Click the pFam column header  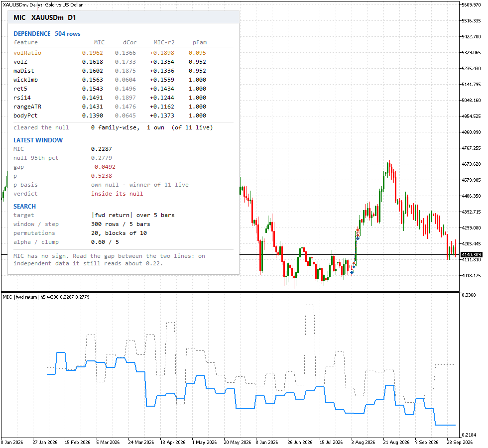(x=200, y=42)
